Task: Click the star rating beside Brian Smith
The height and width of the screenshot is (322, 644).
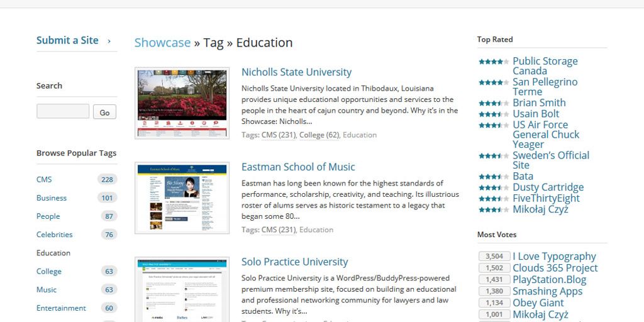Action: 494,103
